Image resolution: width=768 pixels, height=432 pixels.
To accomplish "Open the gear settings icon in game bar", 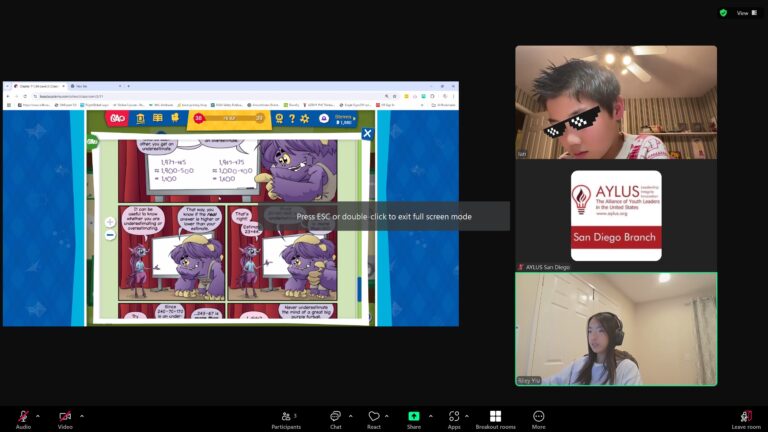I will click(305, 119).
